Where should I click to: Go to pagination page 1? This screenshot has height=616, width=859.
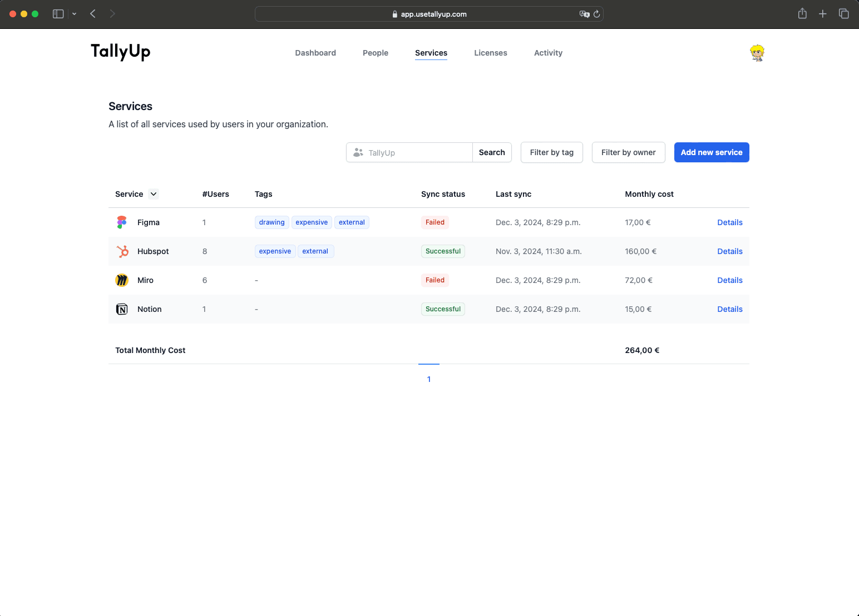(x=429, y=379)
